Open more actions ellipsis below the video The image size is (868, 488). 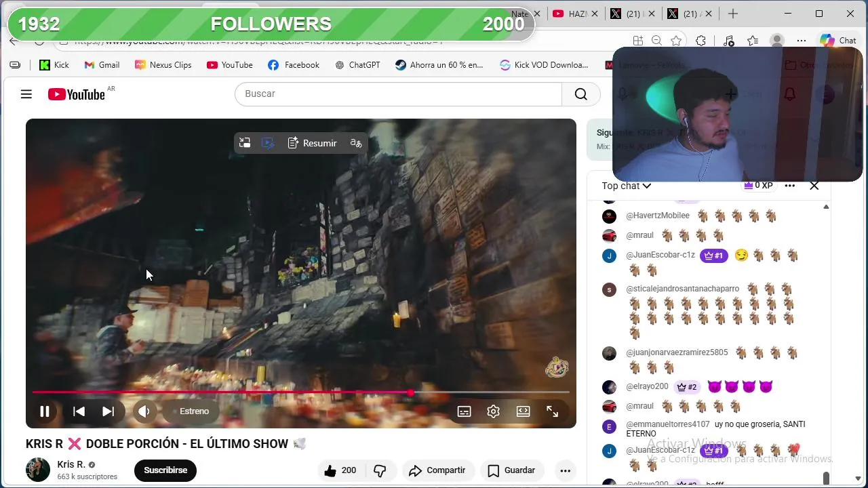565,470
